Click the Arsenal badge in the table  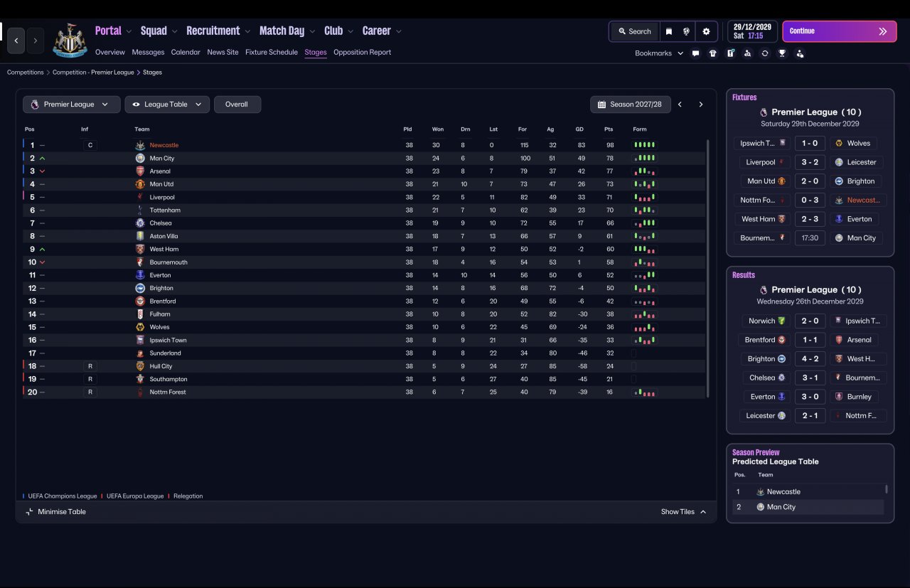click(x=140, y=171)
